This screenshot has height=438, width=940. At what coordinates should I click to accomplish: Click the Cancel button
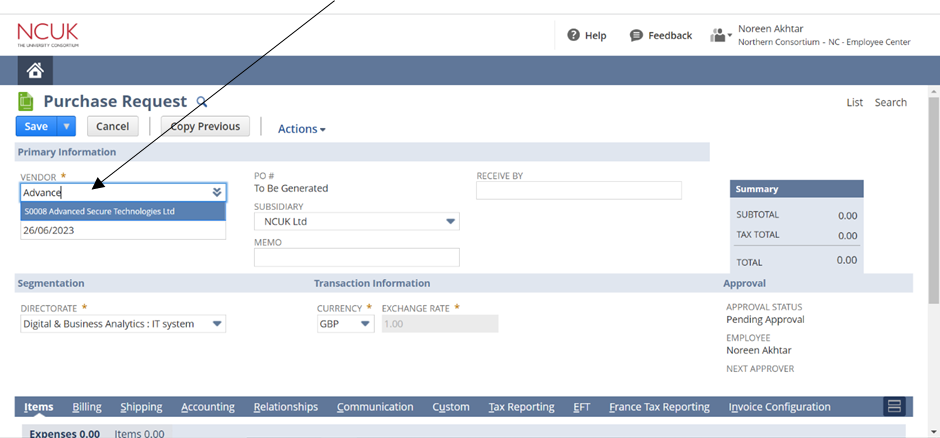(x=112, y=126)
